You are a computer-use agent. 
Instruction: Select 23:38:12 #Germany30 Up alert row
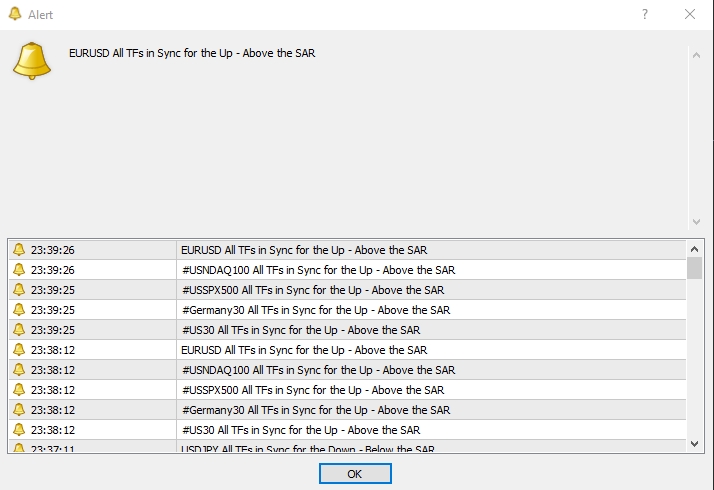[315, 410]
